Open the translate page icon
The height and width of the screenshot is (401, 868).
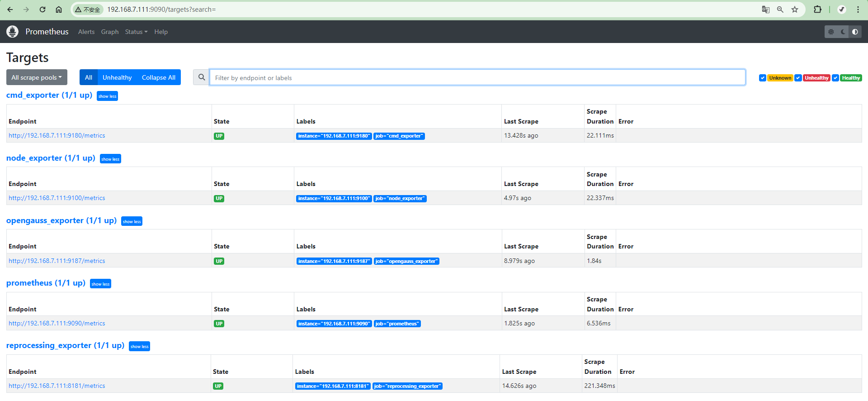coord(765,10)
